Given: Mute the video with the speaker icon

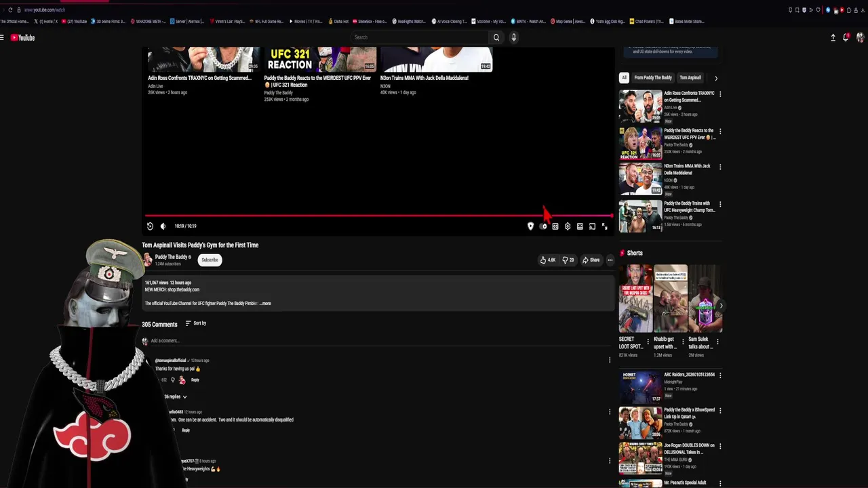Looking at the screenshot, I should click(x=163, y=226).
